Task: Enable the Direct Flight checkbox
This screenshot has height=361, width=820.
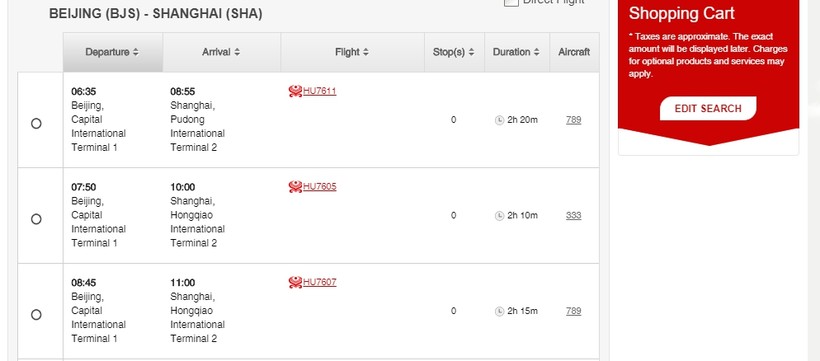Action: click(511, 2)
